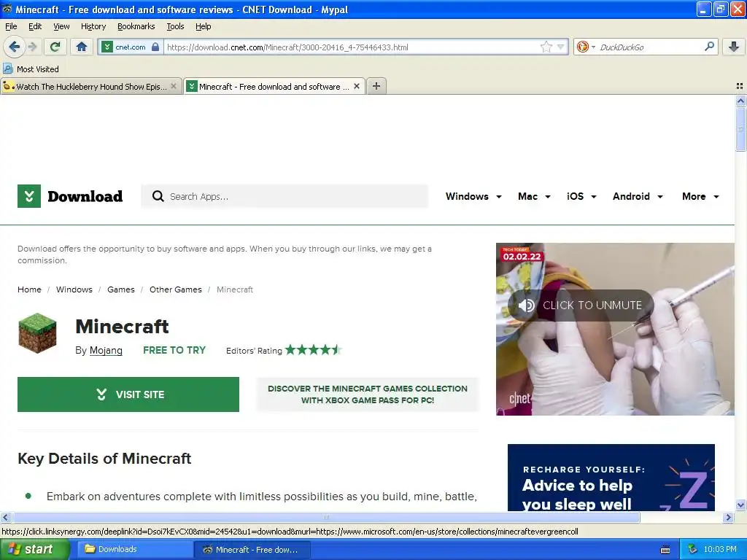Screen dimensions: 747x560
Task: Follow the Mojang developer link
Action: [x=106, y=351]
